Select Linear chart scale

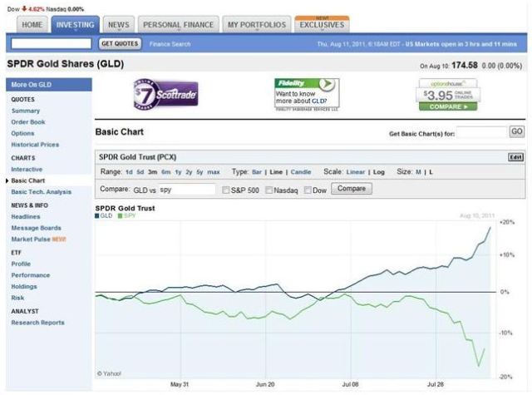pos(356,172)
